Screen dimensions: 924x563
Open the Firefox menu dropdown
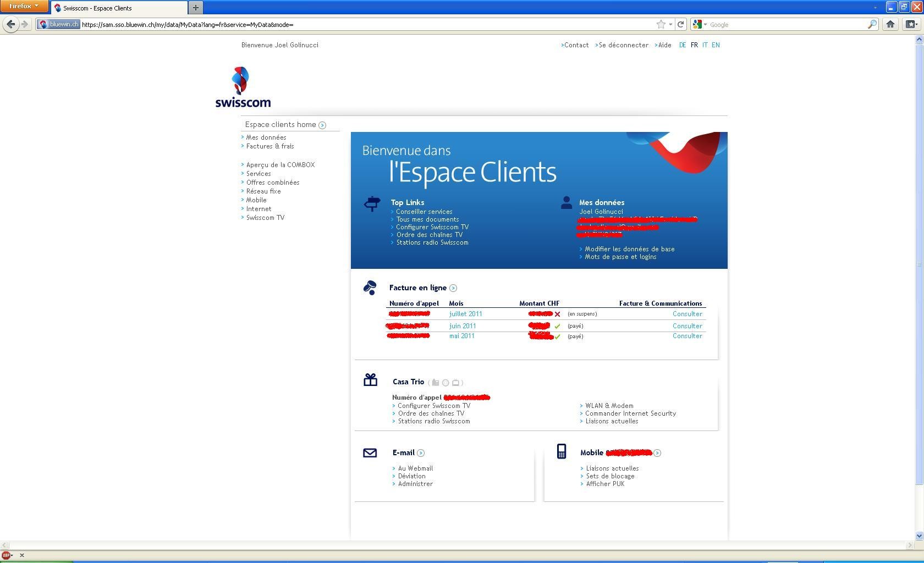coord(23,6)
